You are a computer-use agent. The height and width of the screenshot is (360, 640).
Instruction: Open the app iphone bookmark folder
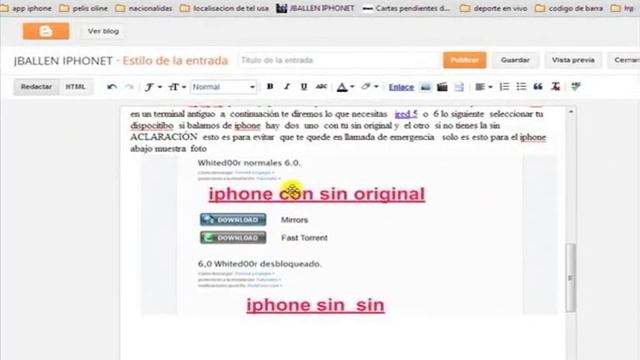(27, 8)
